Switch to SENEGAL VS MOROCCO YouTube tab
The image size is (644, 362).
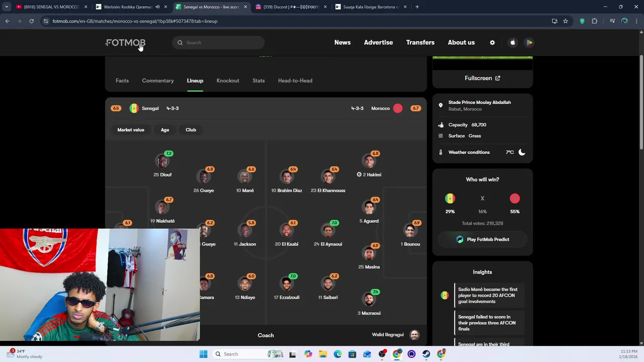[x=50, y=7]
